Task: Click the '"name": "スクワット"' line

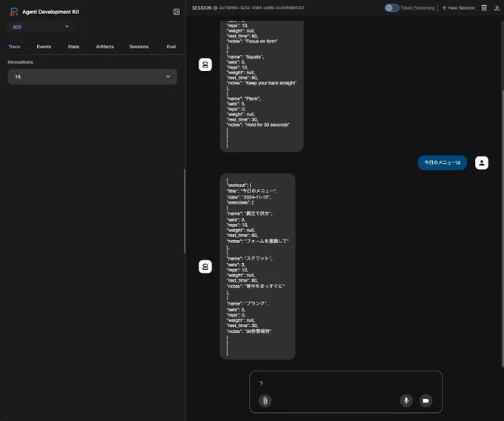Action: point(250,259)
